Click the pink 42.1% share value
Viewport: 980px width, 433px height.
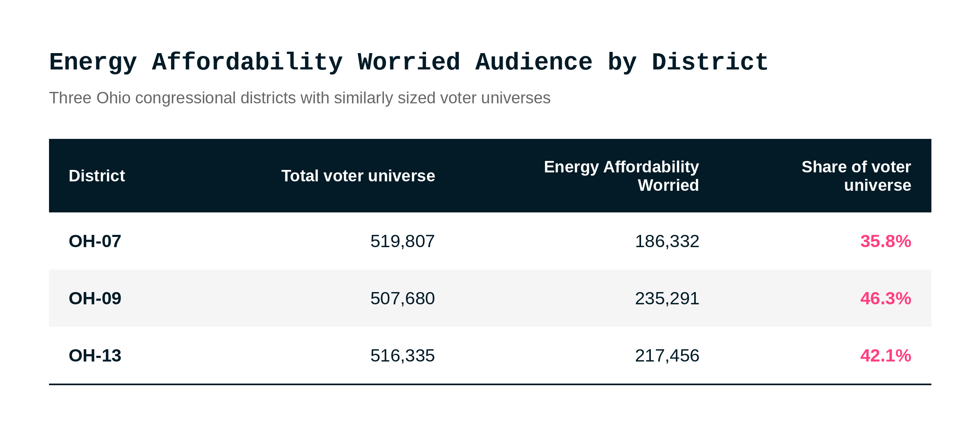(886, 356)
